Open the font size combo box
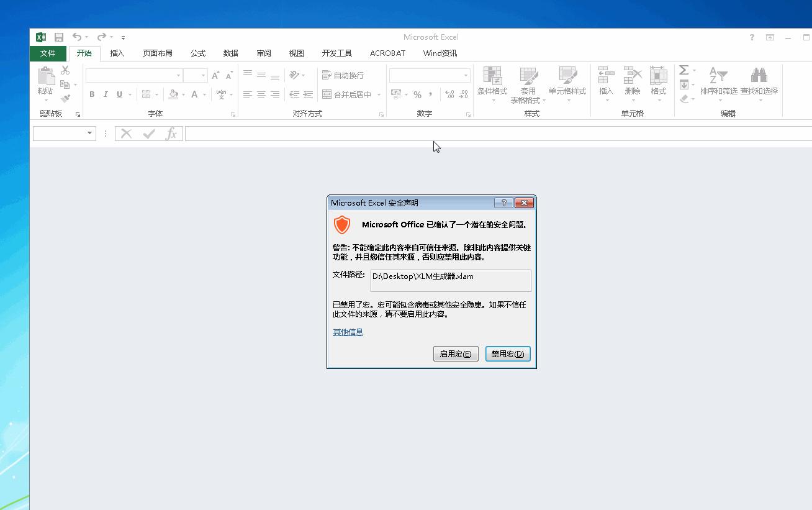 (x=195, y=75)
